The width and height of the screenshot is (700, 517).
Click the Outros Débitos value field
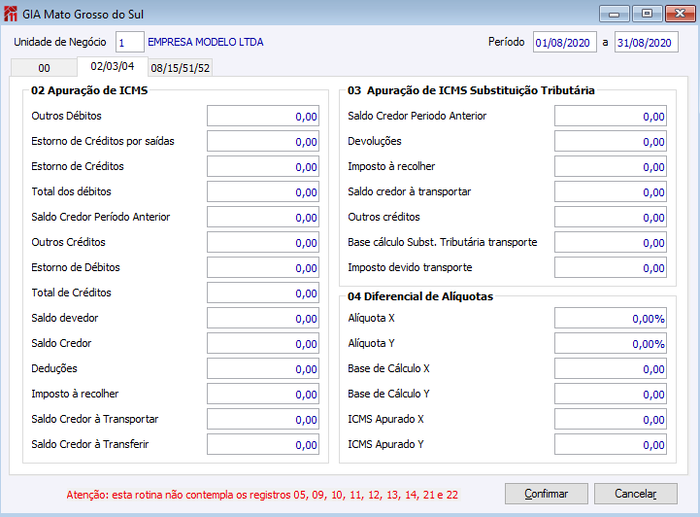pos(263,116)
